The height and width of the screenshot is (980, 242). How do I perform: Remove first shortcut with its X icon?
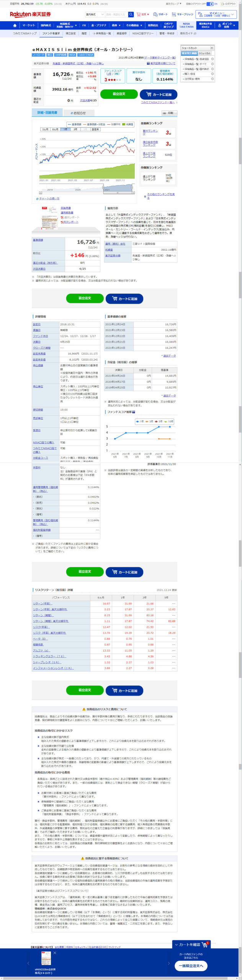213,59
